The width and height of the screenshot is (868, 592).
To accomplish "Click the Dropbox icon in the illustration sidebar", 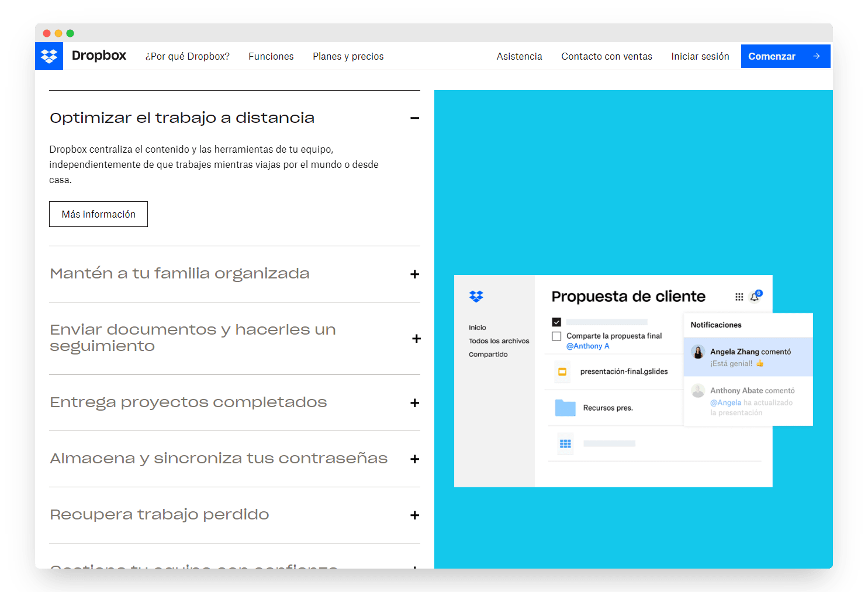I will [476, 297].
